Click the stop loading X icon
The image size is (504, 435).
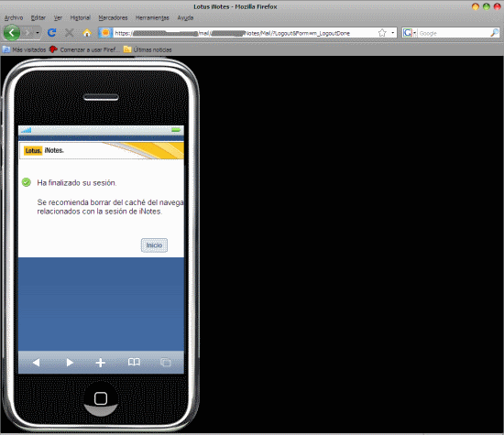[x=69, y=33]
